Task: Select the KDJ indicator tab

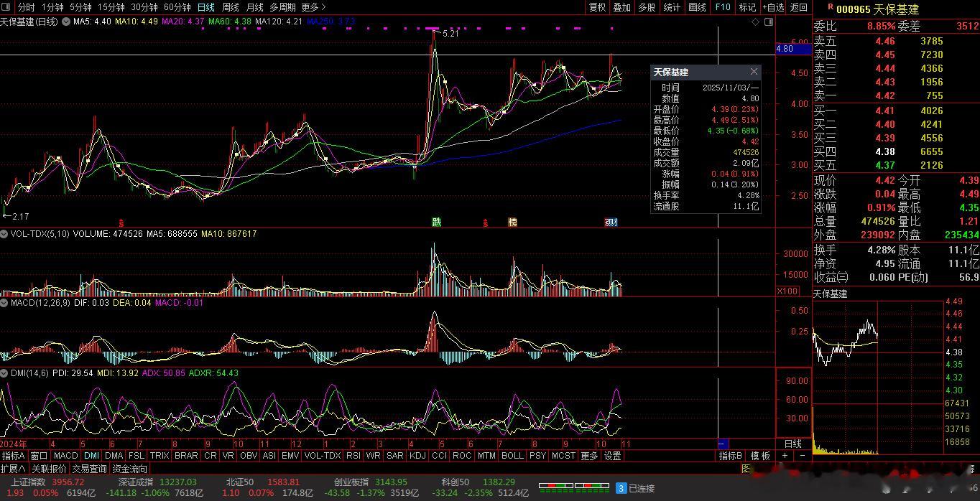Action: (417, 456)
